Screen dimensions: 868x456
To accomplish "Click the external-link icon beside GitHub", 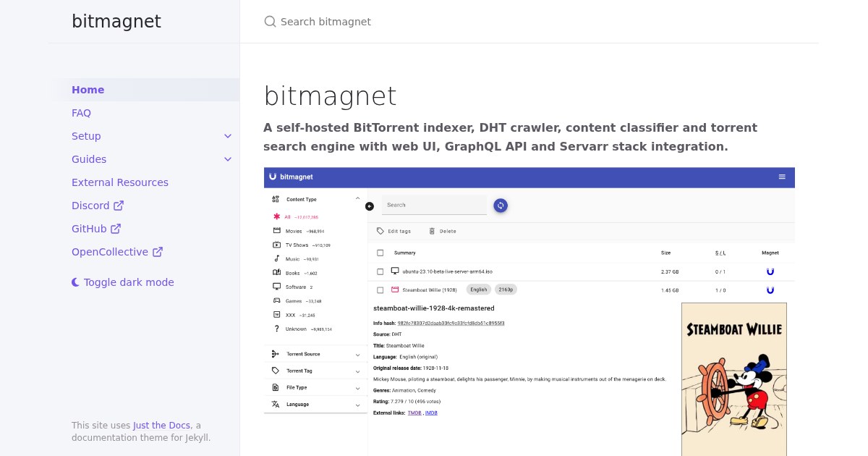I will click(116, 229).
